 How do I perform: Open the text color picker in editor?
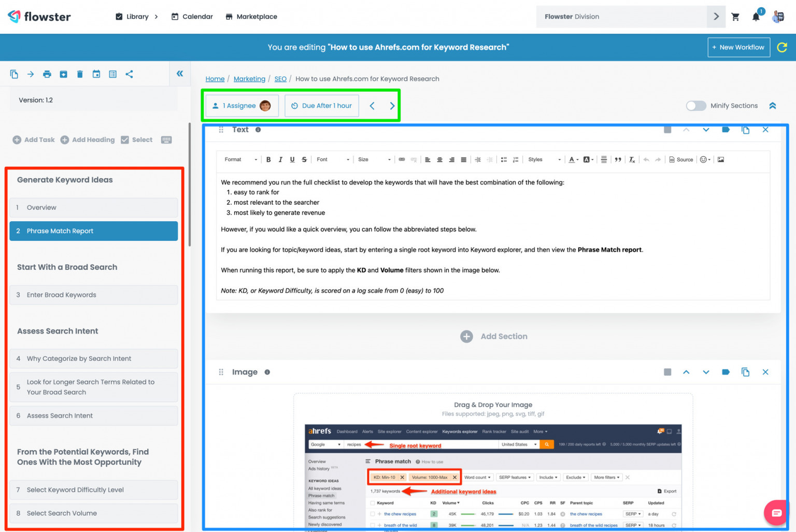click(573, 160)
